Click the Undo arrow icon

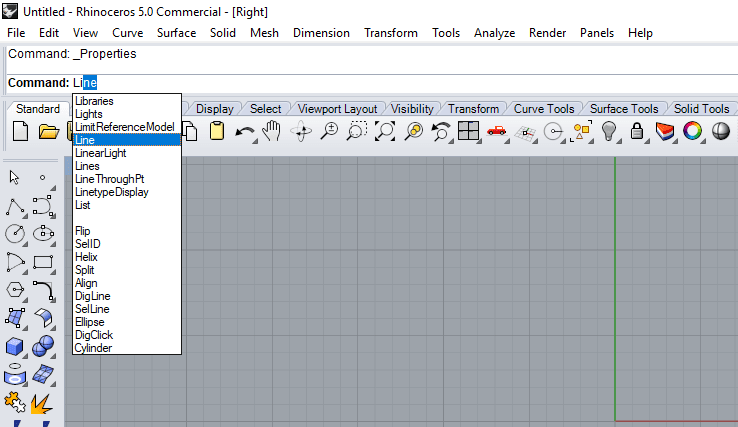[245, 132]
